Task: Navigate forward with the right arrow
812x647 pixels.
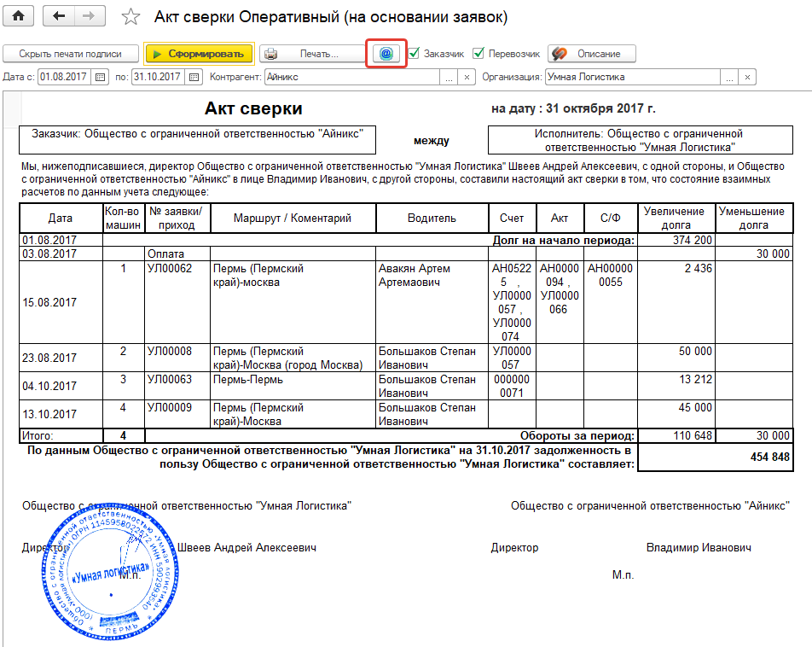Action: (x=90, y=16)
